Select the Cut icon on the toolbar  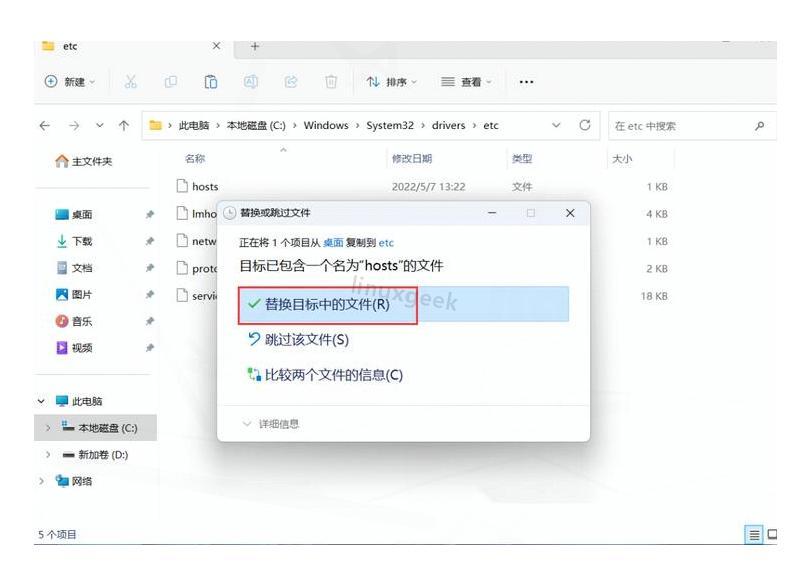[131, 81]
